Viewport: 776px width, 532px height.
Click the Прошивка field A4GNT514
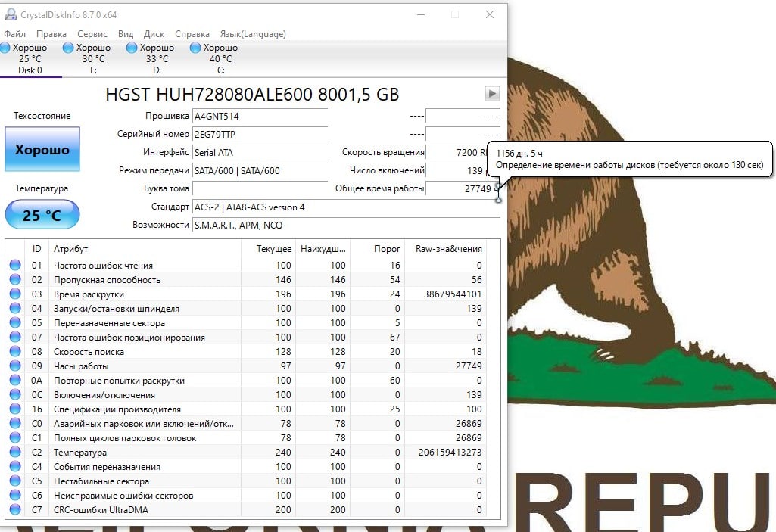[x=260, y=117]
